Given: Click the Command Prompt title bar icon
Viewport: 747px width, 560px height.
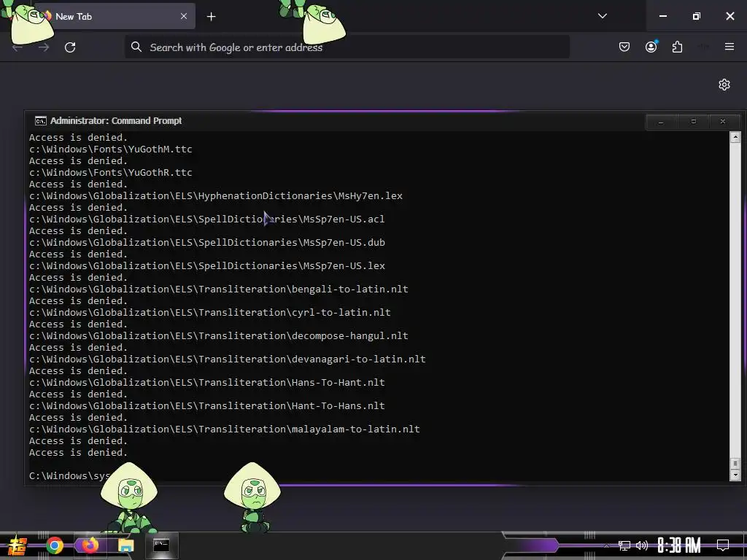Looking at the screenshot, I should pos(41,121).
